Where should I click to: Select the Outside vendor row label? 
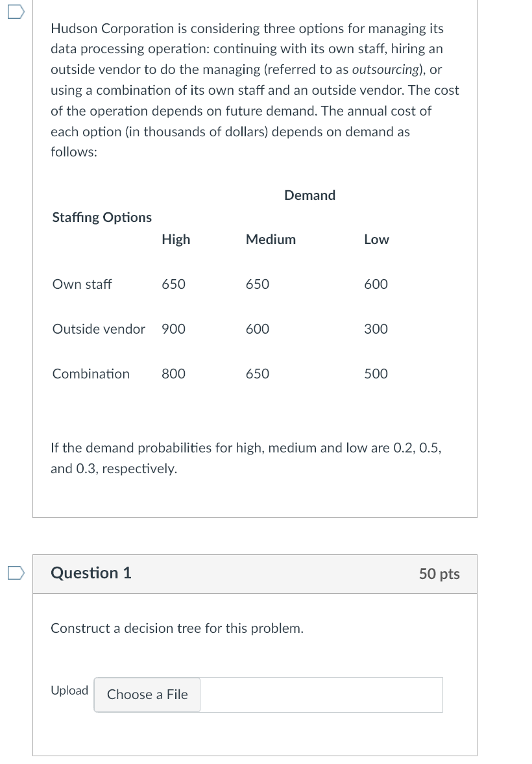99,329
